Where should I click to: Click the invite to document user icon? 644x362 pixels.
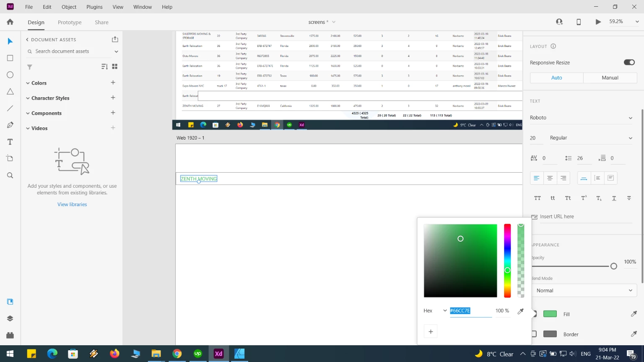click(559, 22)
